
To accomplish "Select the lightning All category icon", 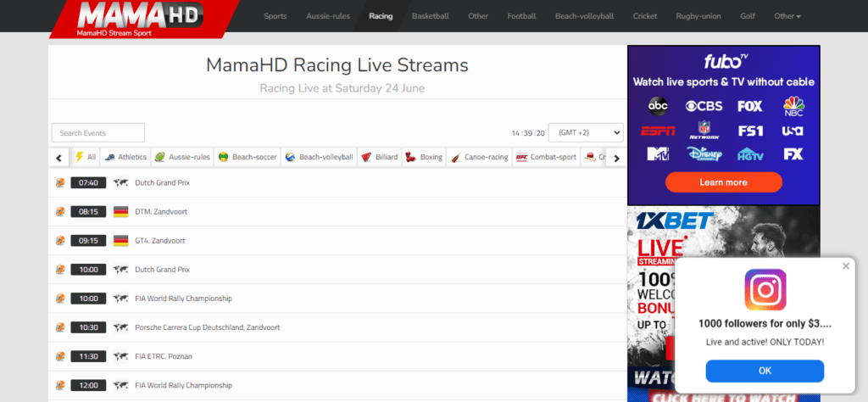I will [79, 157].
